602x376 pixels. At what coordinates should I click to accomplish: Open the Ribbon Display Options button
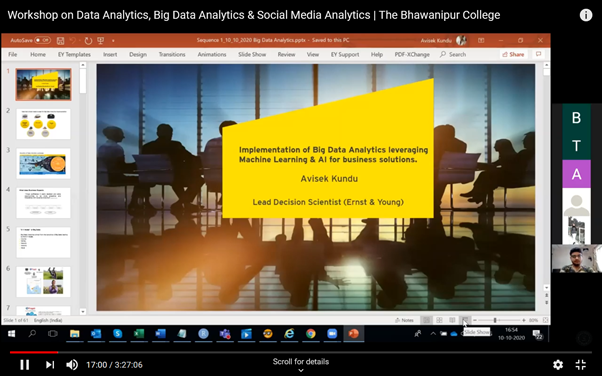pos(481,40)
